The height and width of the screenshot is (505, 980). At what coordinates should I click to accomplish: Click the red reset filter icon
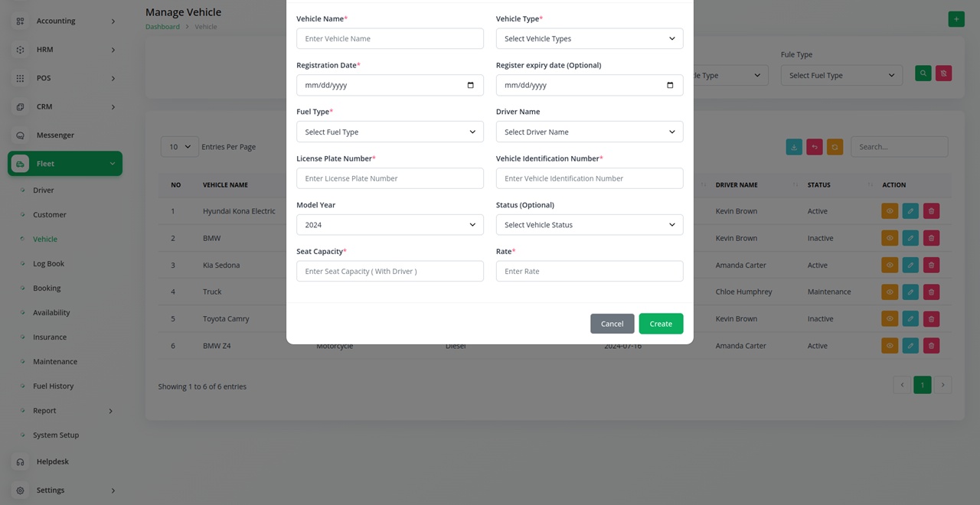[944, 73]
